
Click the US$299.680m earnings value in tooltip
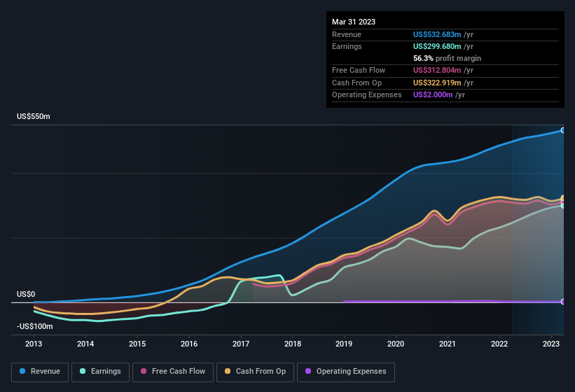tap(437, 46)
